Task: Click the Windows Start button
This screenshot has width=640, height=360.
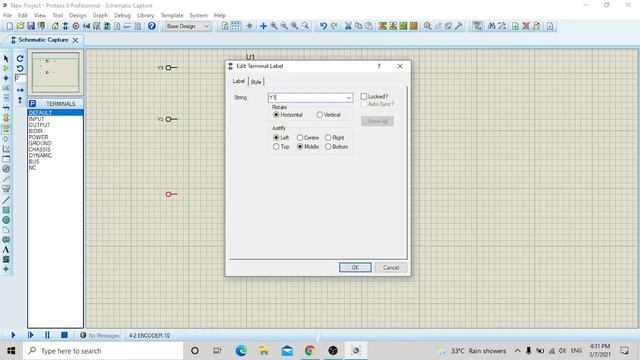Action: [11, 351]
